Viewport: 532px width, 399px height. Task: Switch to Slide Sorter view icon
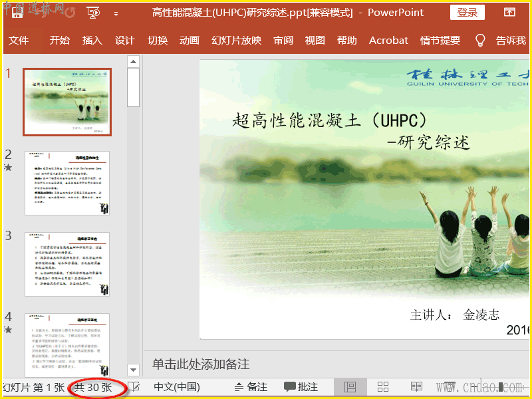click(x=383, y=387)
